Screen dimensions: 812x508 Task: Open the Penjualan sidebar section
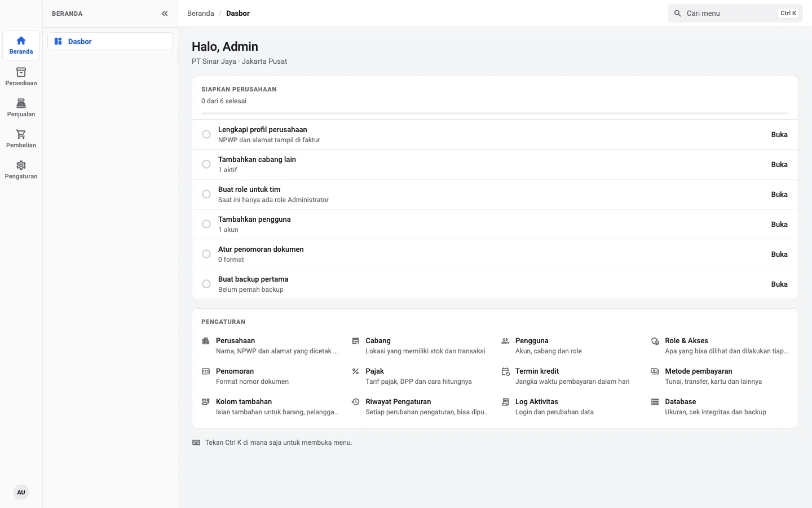pyautogui.click(x=21, y=108)
